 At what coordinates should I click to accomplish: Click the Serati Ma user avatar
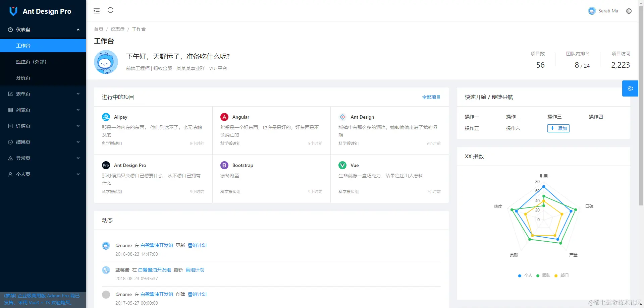pos(592,11)
